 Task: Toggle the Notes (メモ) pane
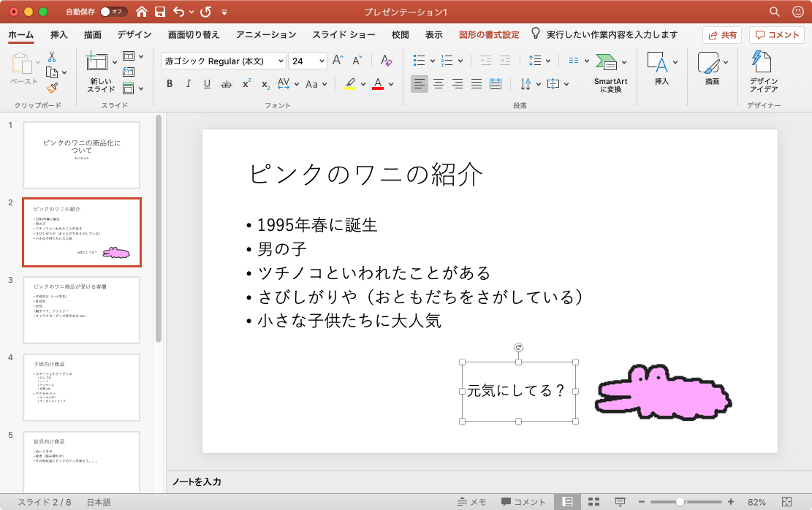(x=471, y=502)
